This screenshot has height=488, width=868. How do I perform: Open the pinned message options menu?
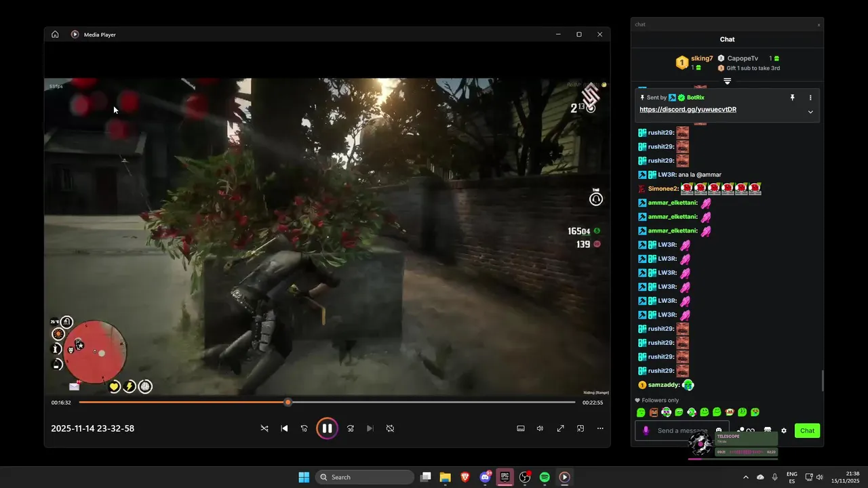tap(810, 98)
